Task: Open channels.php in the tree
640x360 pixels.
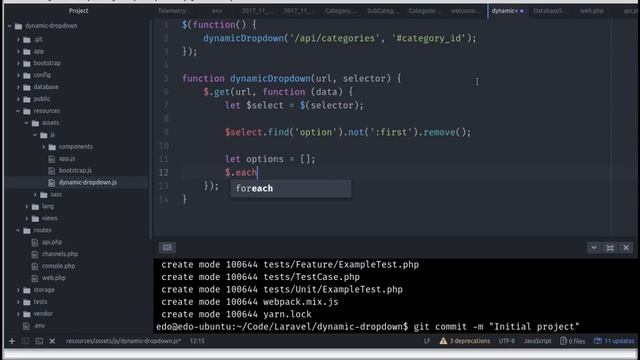Action: [x=60, y=254]
